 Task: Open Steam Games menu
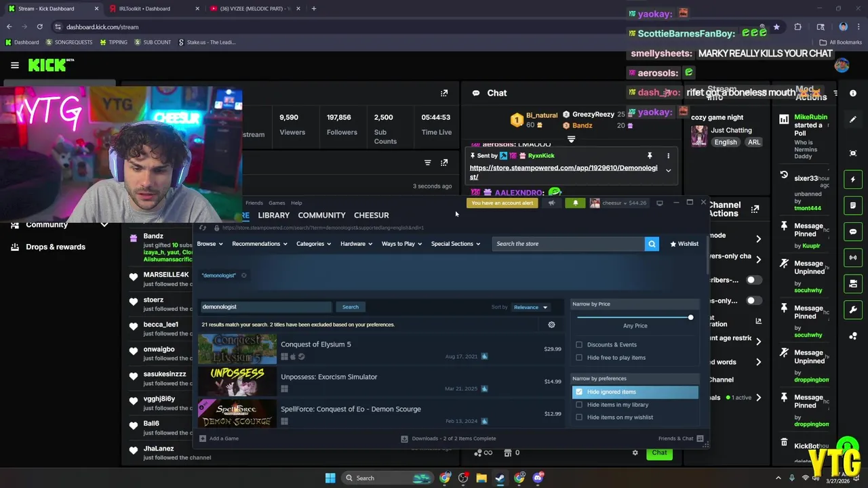pyautogui.click(x=277, y=203)
